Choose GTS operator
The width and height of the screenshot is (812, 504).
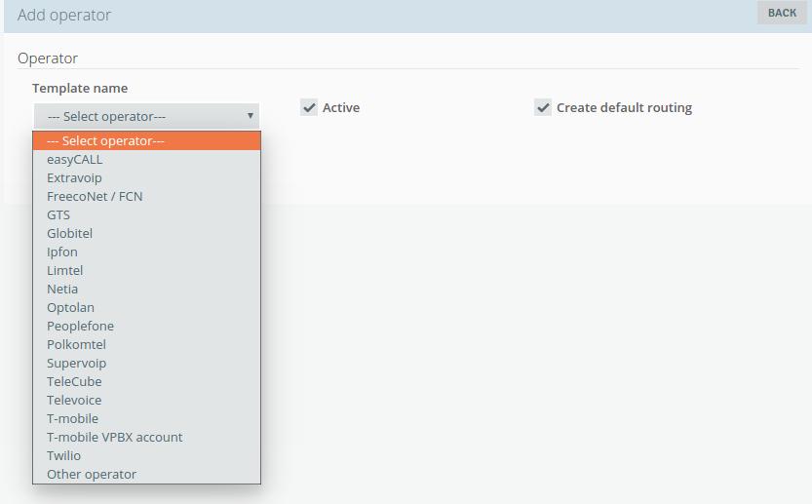[146, 215]
